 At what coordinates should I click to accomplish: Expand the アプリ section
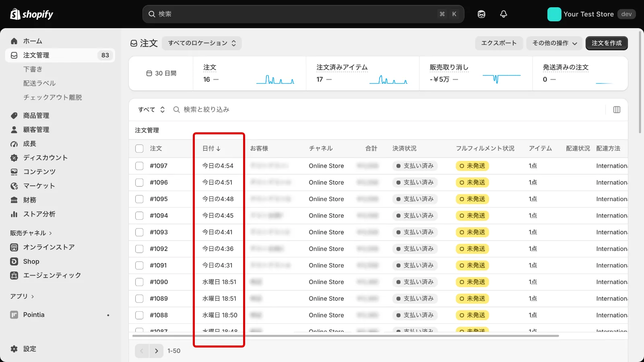coord(22,296)
